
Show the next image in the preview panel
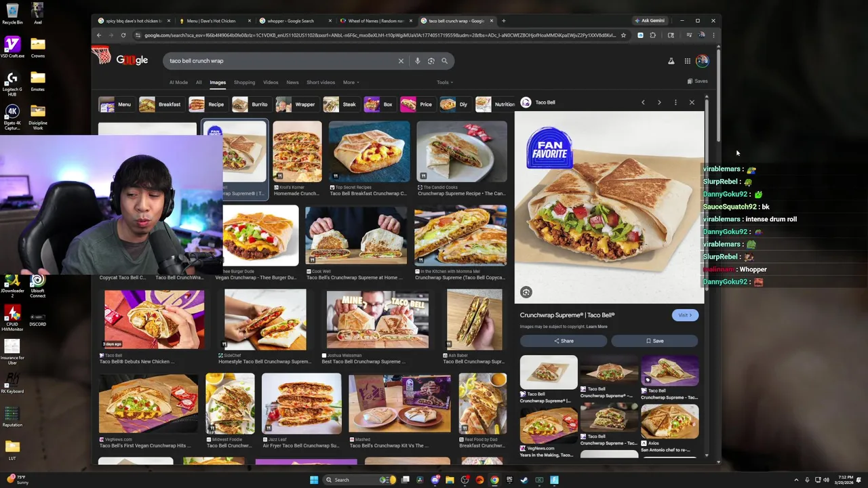pyautogui.click(x=659, y=102)
